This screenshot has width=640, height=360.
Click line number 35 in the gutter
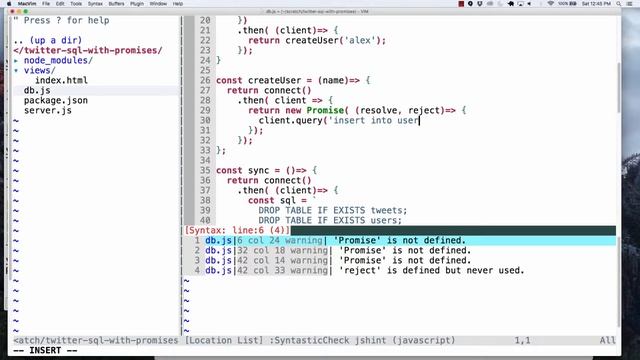[205, 171]
